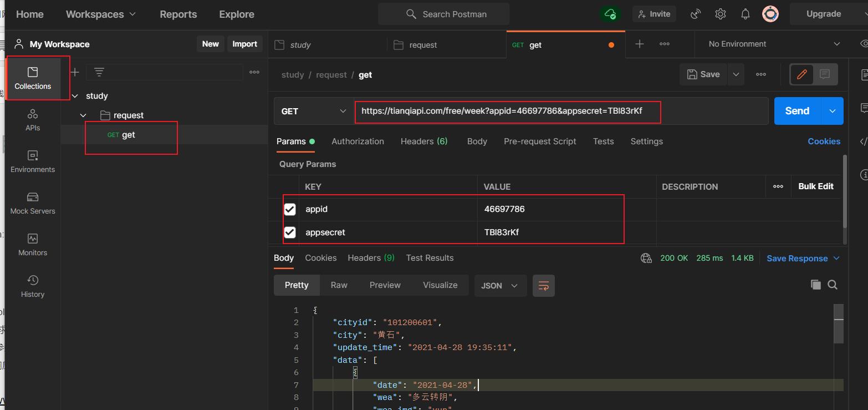Viewport: 868px width, 410px height.
Task: Click the Search Postman field
Action: pos(444,14)
